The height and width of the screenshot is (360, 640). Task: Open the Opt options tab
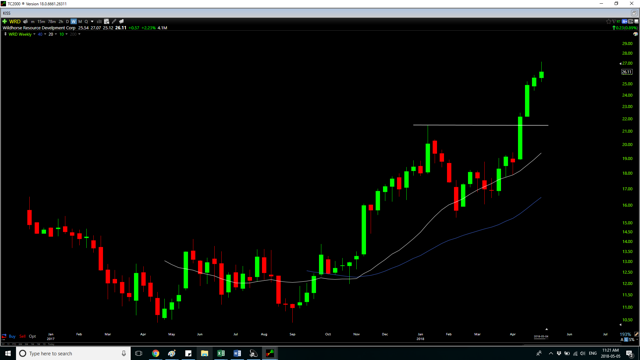click(32, 336)
